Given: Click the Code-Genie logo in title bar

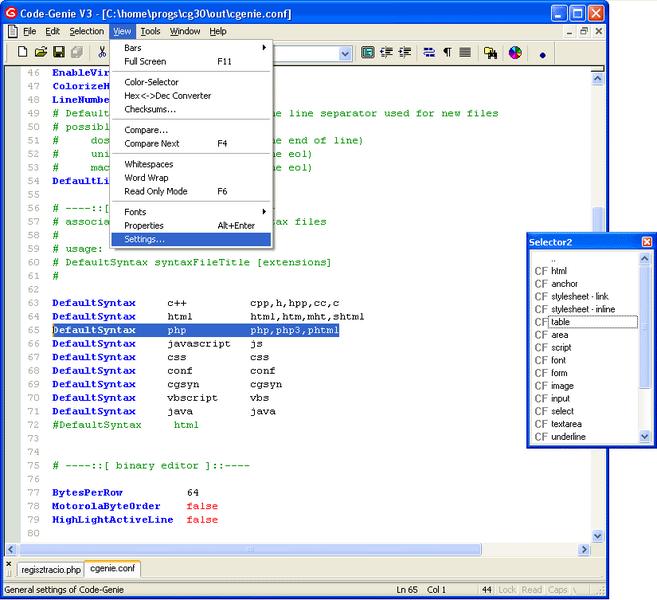Looking at the screenshot, I should [x=11, y=13].
